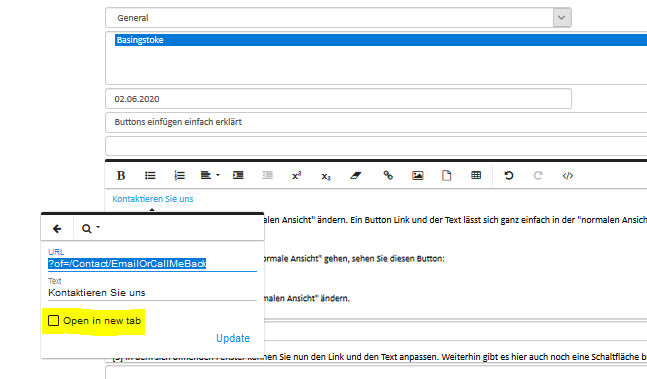
Task: Apply superscript formatting
Action: (297, 176)
